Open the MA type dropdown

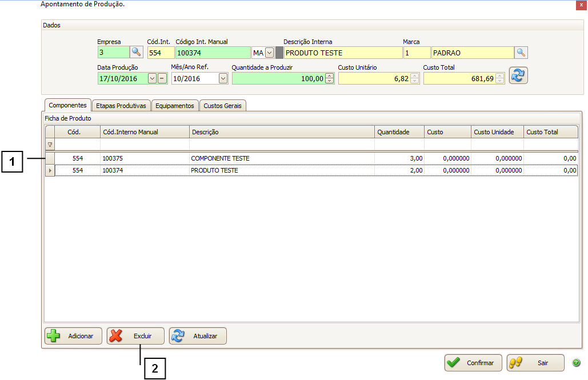point(269,53)
